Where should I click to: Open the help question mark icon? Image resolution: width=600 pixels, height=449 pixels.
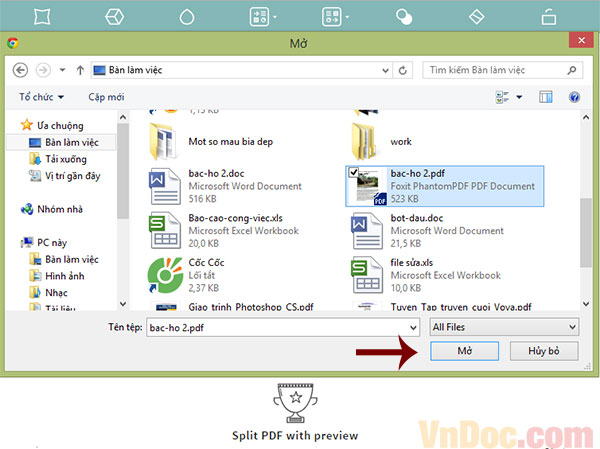(574, 97)
